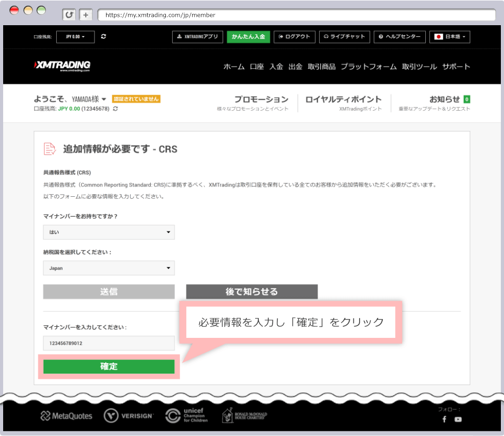The width and height of the screenshot is (504, 436).
Task: Click the 認証されていません badge
Action: (x=136, y=99)
